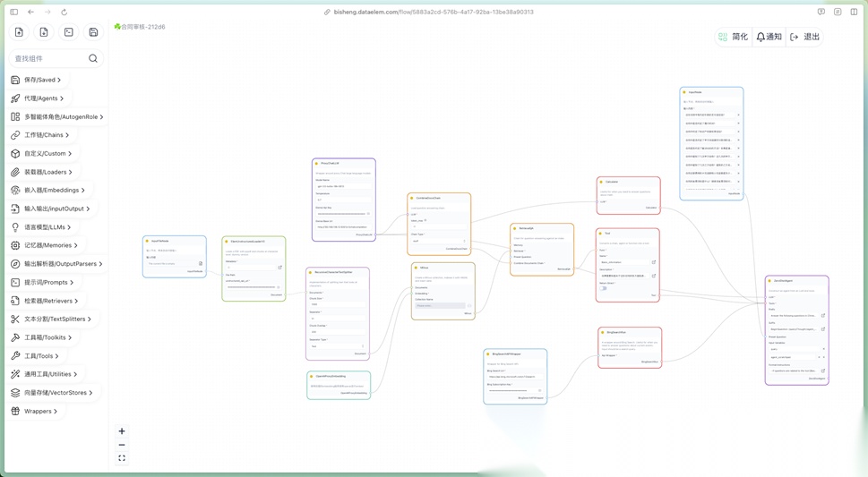Open Chain Type dropdown in CombineDocsChain node
Viewport: 868px width, 477px height.
point(439,241)
